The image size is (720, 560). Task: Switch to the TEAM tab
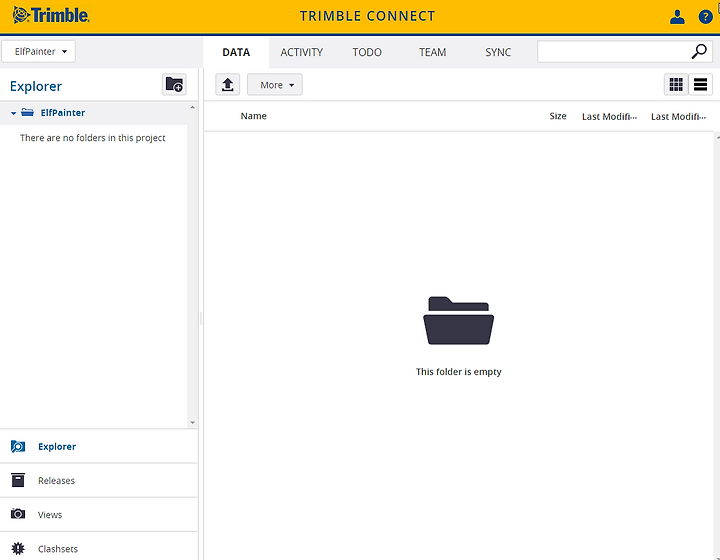[433, 52]
